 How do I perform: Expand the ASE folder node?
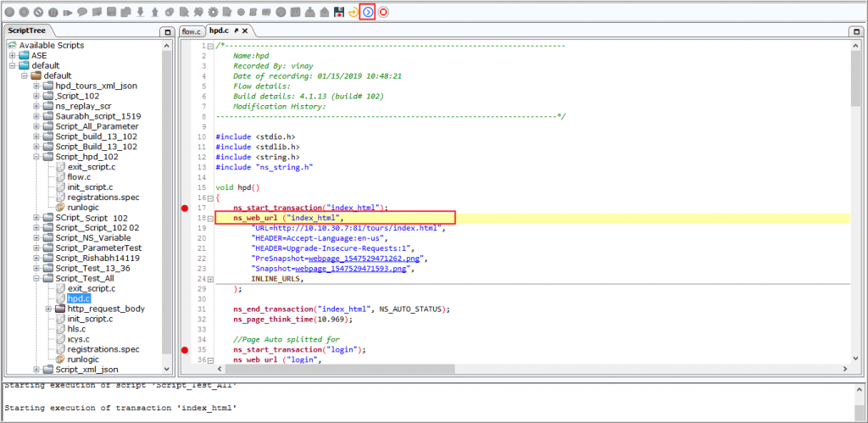pyautogui.click(x=12, y=55)
